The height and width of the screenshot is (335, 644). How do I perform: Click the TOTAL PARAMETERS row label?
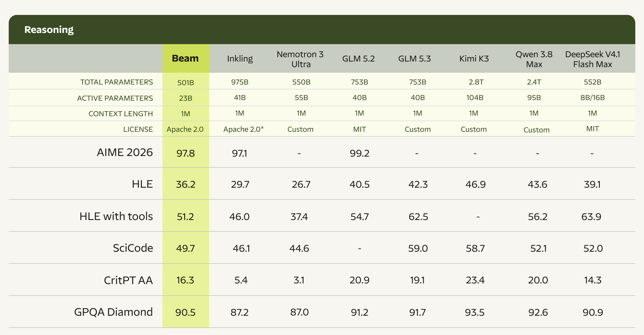(117, 82)
